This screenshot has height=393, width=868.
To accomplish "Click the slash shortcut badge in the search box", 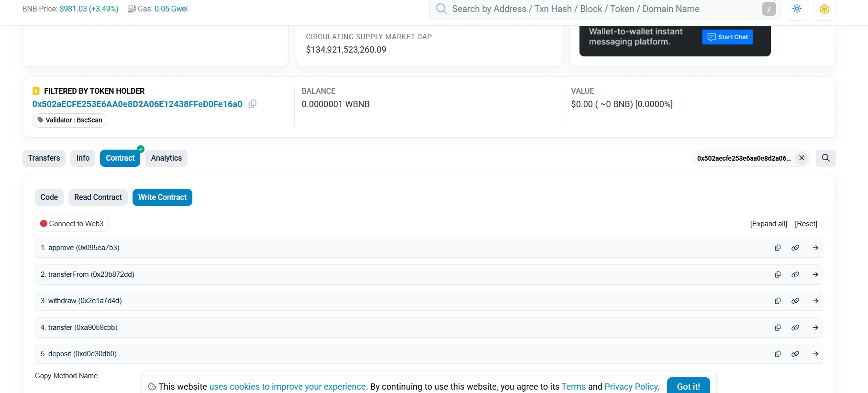I will coord(769,9).
